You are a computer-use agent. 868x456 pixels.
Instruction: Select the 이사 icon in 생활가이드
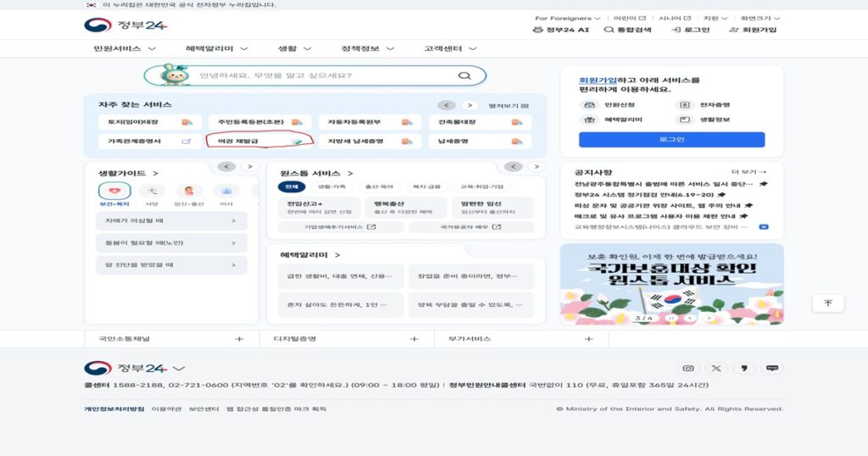click(226, 191)
